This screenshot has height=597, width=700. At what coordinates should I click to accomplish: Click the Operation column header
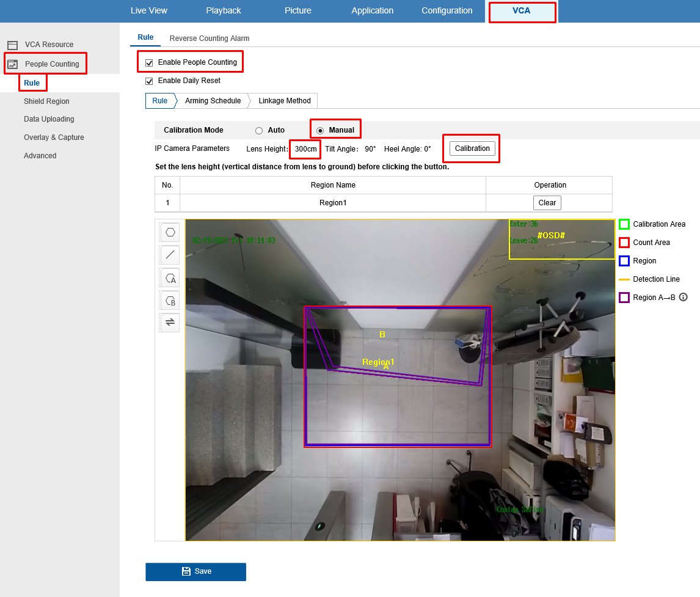pos(550,185)
